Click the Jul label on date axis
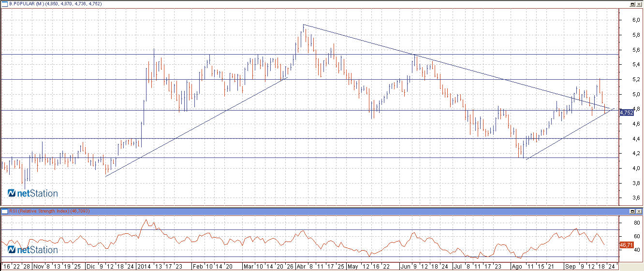The height and width of the screenshot is (271, 644). point(457,266)
